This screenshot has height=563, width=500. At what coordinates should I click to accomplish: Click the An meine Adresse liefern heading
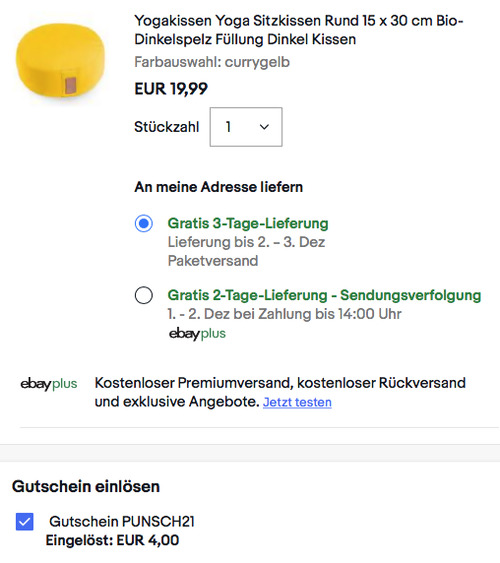tap(219, 187)
